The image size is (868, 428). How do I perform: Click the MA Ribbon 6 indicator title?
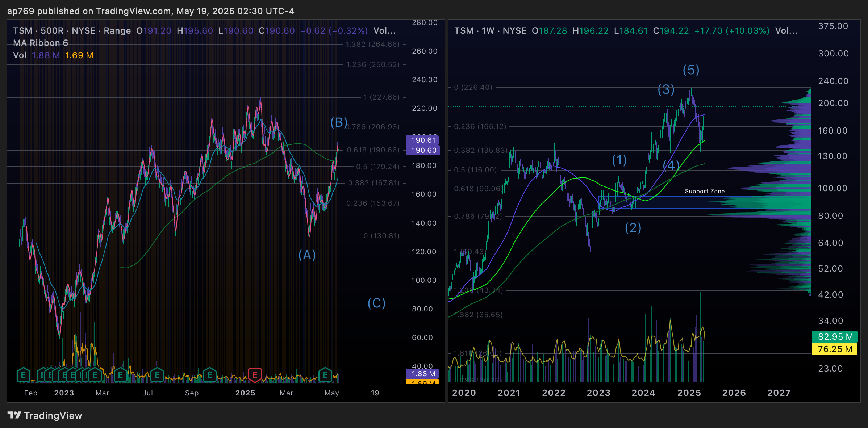pyautogui.click(x=41, y=43)
